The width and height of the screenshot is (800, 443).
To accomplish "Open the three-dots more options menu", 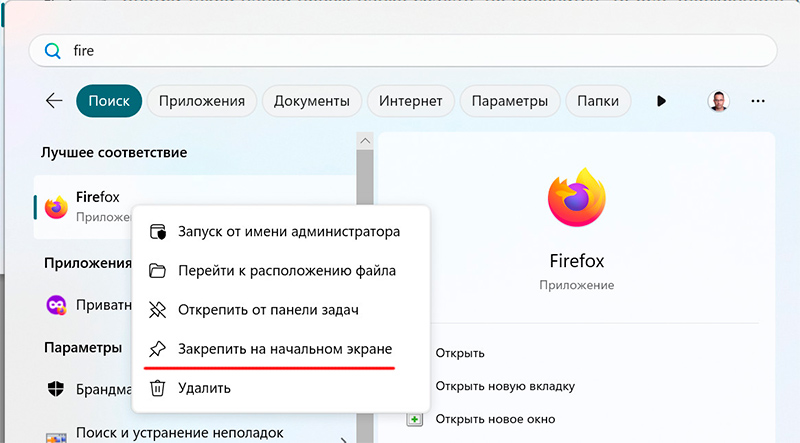I will tap(758, 101).
